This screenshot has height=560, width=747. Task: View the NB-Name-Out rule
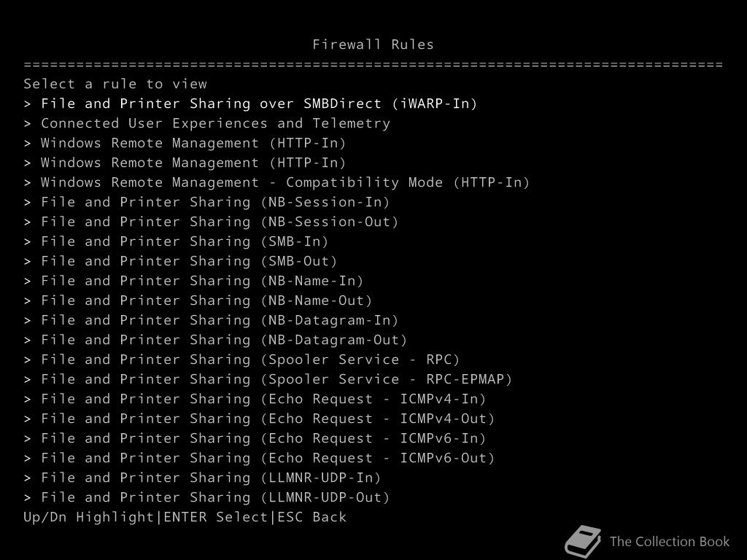206,300
